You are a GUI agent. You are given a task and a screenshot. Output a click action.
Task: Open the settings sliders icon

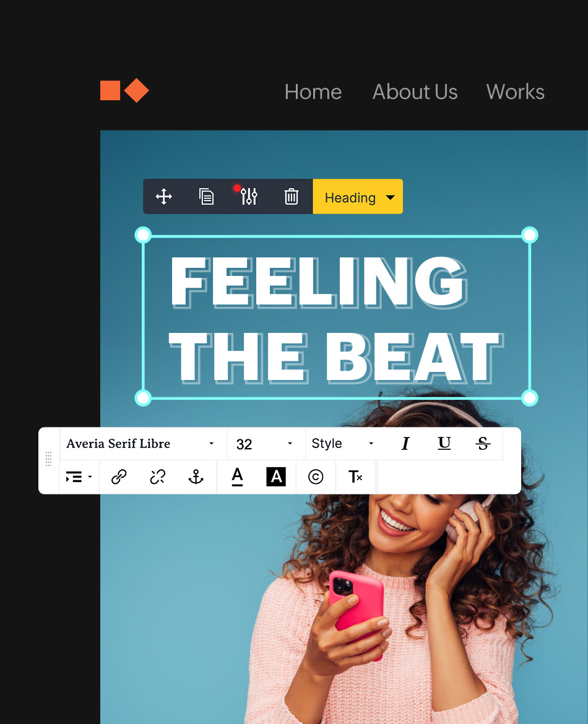(248, 196)
